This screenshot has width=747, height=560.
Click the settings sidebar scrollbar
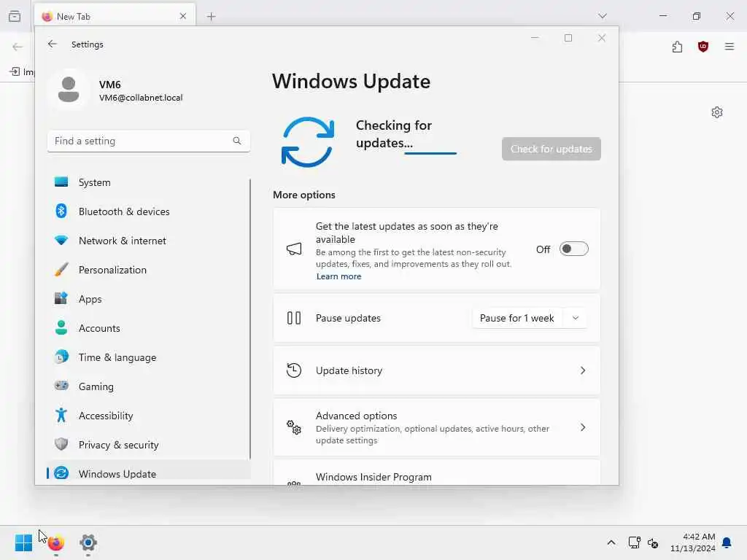tap(250, 319)
